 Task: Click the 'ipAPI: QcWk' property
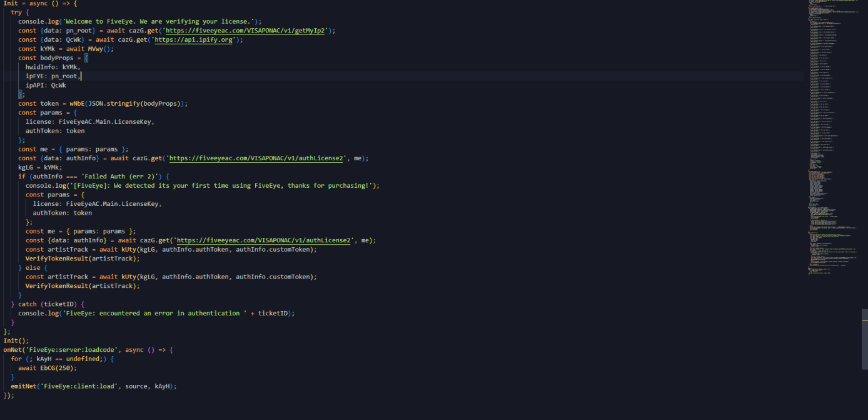(46, 85)
